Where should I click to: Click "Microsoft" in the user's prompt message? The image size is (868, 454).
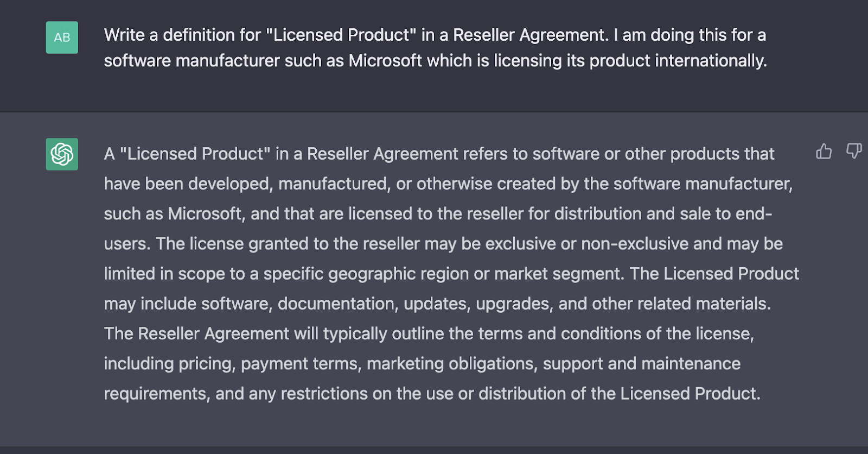click(385, 60)
